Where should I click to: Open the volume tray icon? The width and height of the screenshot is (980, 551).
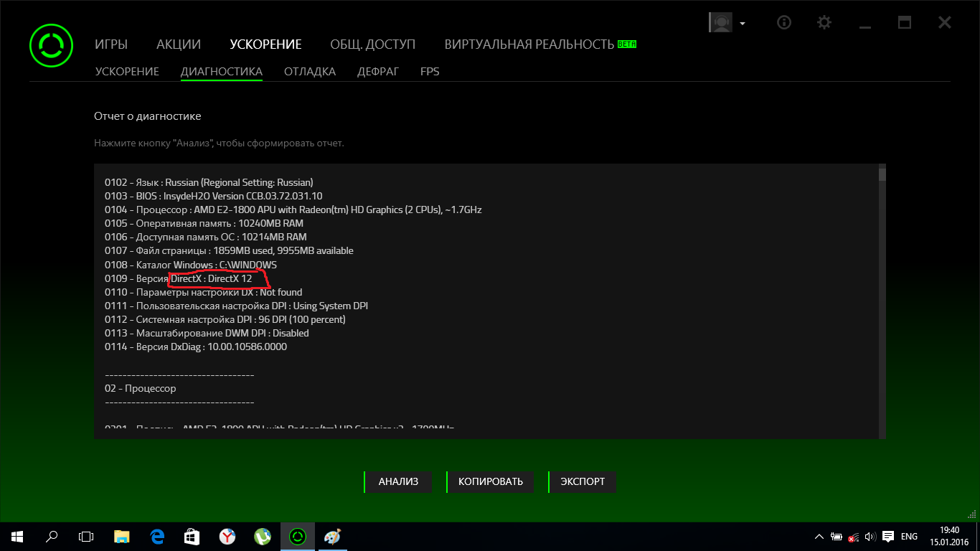coord(870,537)
